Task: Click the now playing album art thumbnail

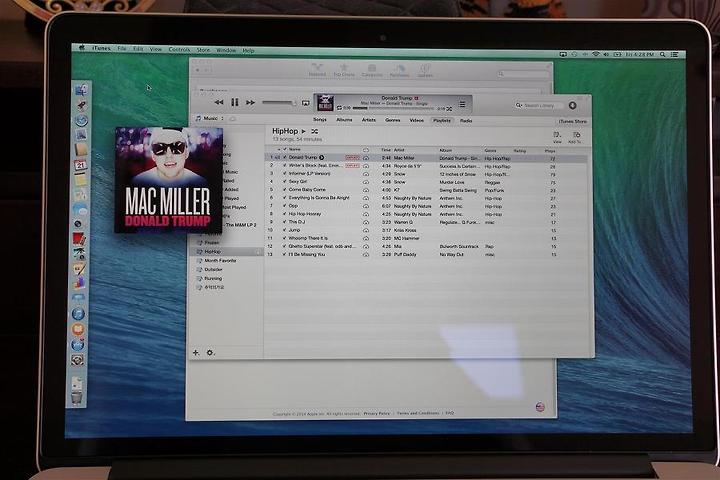Action: click(x=325, y=103)
